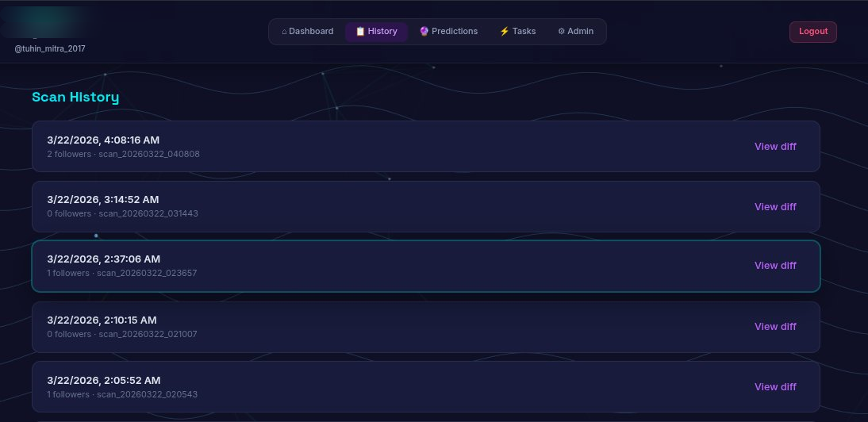Viewport: 868px width, 422px height.
Task: Open View diff for 2:05:52 AM scan
Action: [x=775, y=386]
